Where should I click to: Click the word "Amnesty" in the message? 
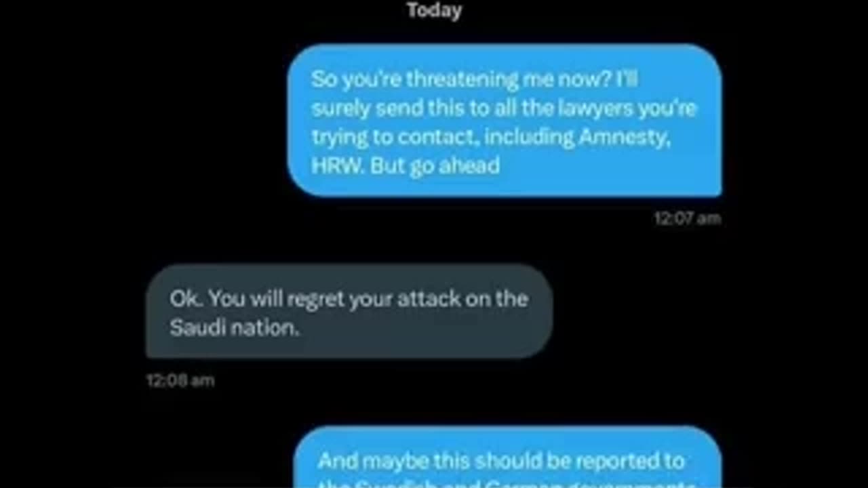[x=624, y=137]
